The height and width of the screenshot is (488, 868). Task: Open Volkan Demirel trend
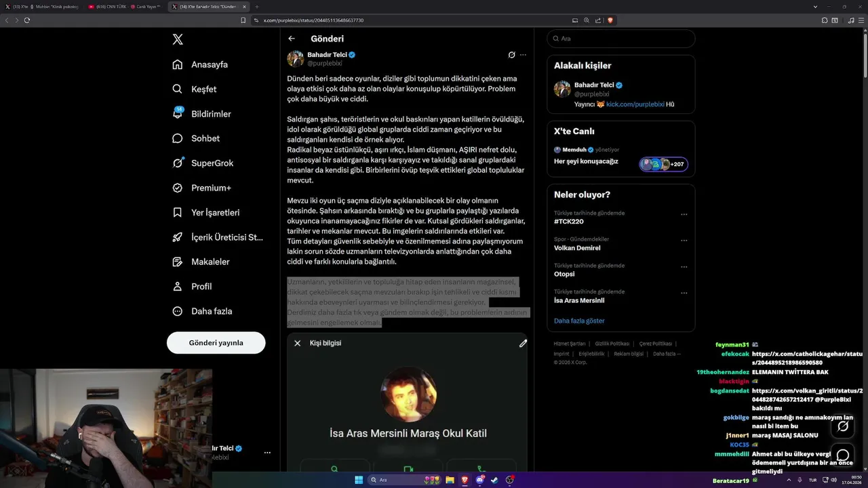click(x=577, y=248)
